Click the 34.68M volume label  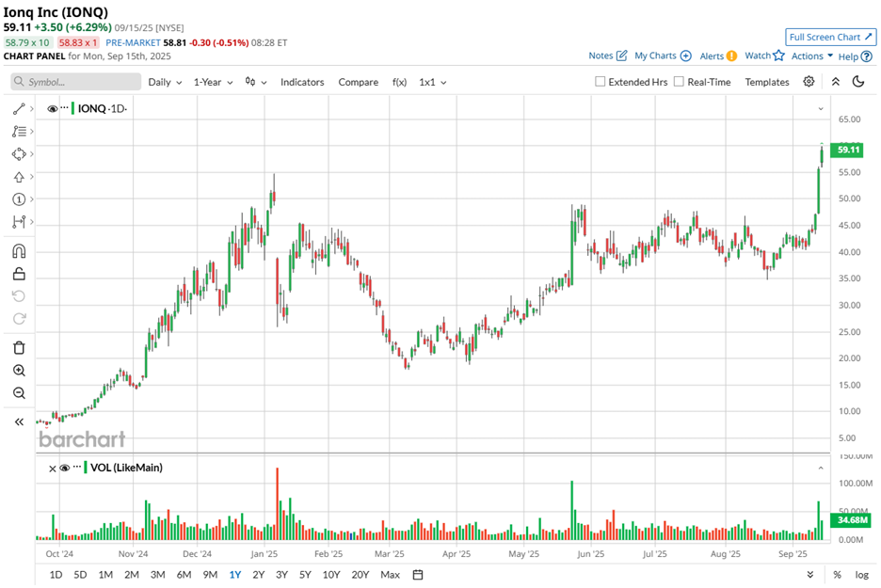(x=851, y=519)
